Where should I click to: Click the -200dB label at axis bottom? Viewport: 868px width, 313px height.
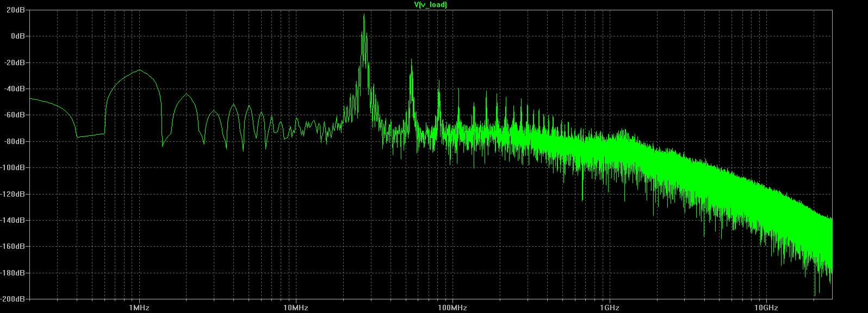tap(14, 299)
